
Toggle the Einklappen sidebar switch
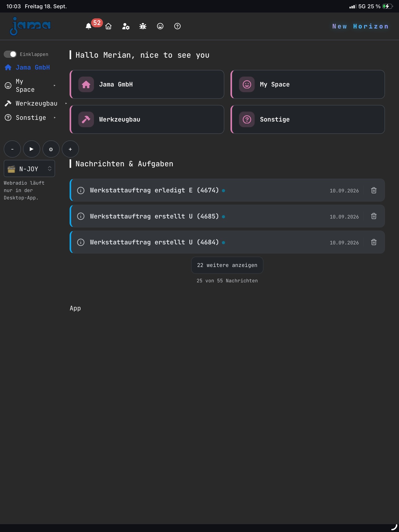(x=10, y=54)
